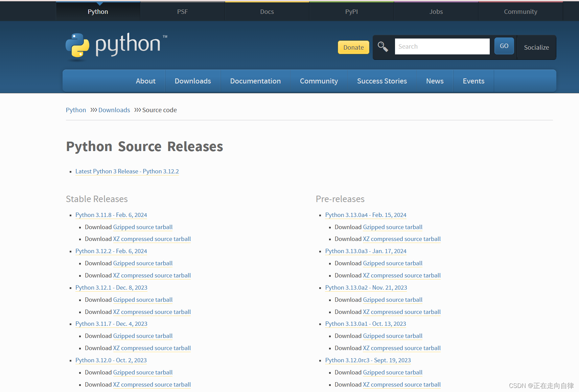Click the Search input field

point(442,47)
